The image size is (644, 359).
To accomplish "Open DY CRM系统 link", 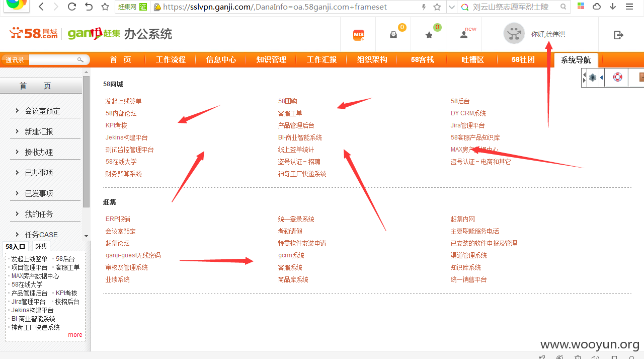I will pyautogui.click(x=468, y=113).
